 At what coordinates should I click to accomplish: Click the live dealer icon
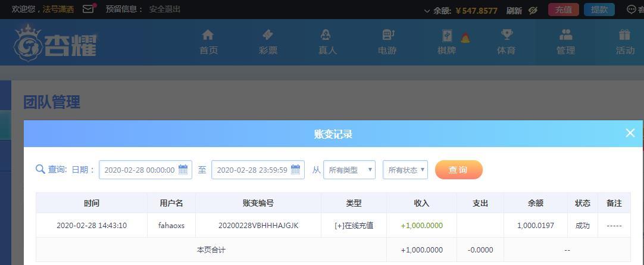(x=326, y=35)
